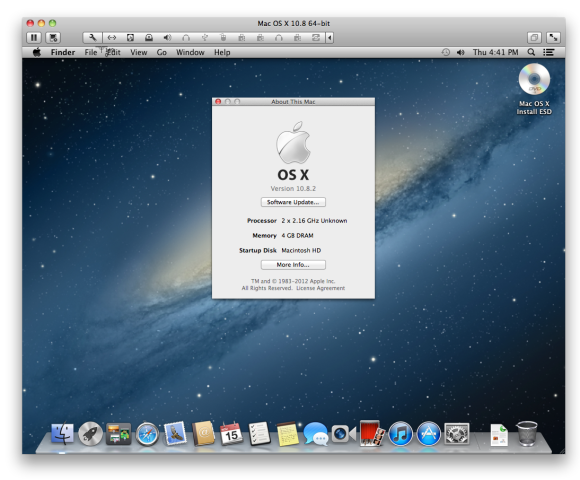The height and width of the screenshot is (480, 580).
Task: Open Calendar showing 15 in the Dock
Action: click(x=231, y=433)
